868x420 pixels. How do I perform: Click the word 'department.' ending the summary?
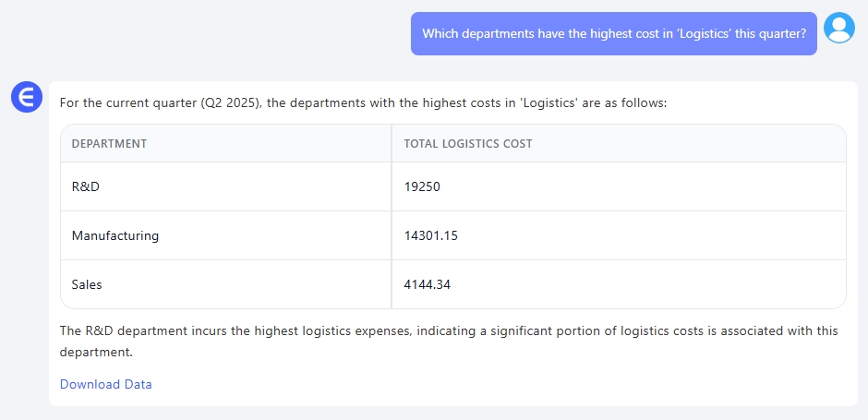click(96, 352)
